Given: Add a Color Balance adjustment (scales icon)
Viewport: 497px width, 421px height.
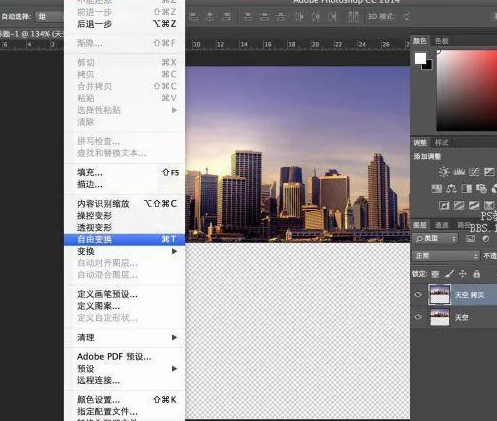Looking at the screenshot, I should click(451, 189).
